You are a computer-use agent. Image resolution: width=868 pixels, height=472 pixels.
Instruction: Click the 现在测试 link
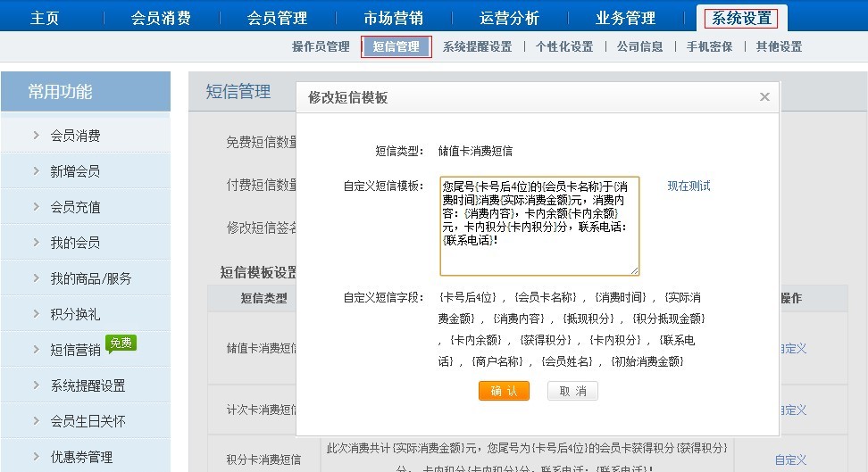(x=689, y=186)
